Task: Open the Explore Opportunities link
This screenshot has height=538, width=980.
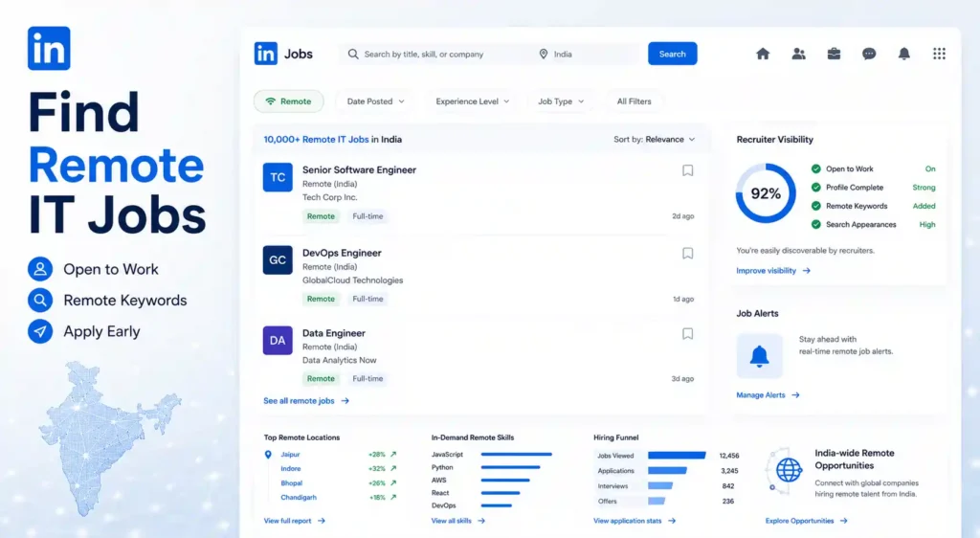Action: (806, 521)
